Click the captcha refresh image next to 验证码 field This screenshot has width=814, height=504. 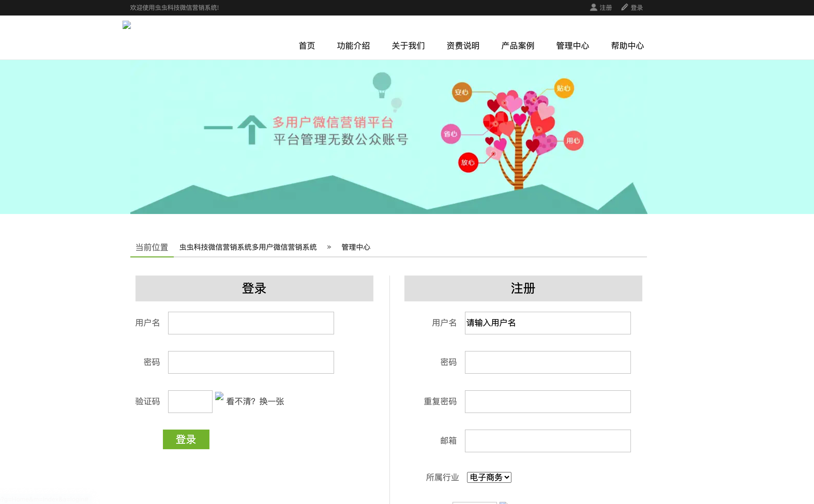(x=219, y=396)
